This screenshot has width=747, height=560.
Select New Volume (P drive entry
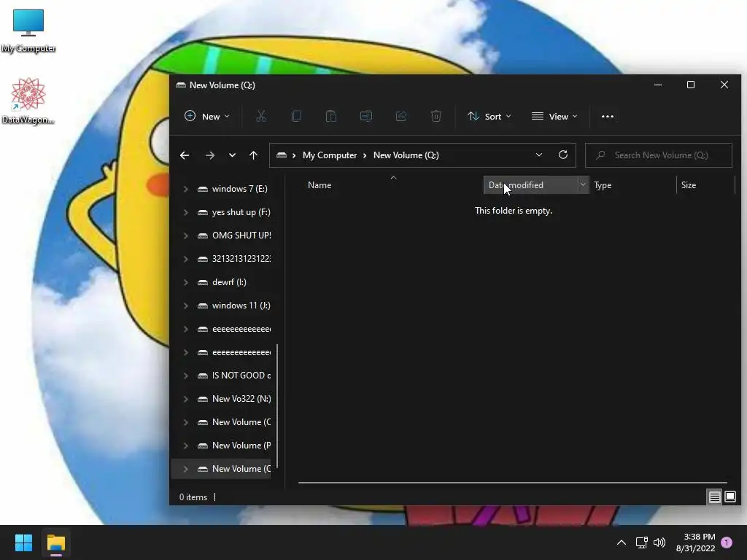234,446
